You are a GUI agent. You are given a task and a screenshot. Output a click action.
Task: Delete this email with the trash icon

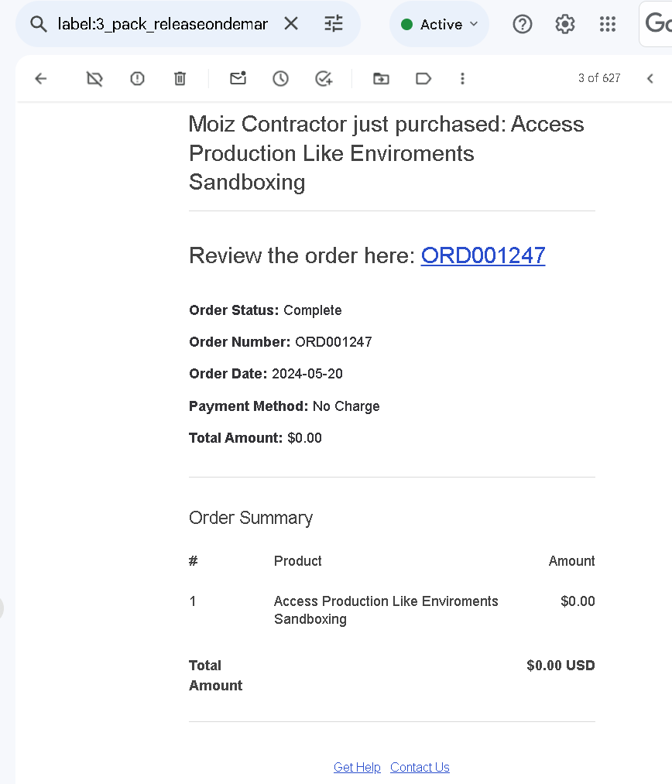[x=180, y=78]
